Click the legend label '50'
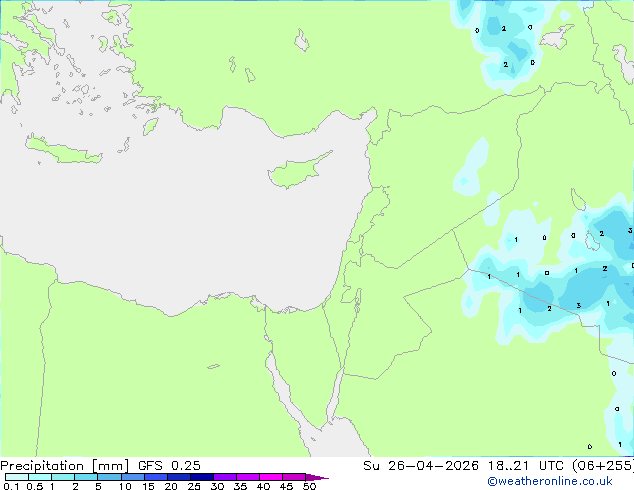The image size is (634, 490). [x=309, y=486]
